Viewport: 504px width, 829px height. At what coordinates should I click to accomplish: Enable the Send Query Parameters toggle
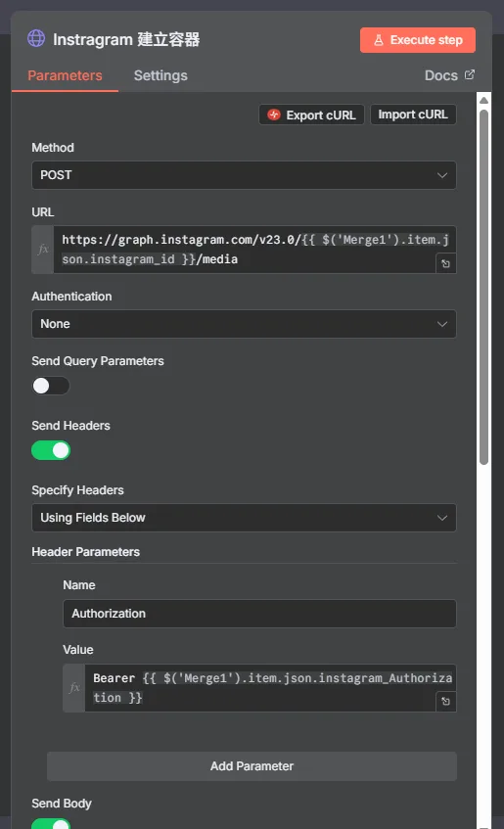click(51, 386)
